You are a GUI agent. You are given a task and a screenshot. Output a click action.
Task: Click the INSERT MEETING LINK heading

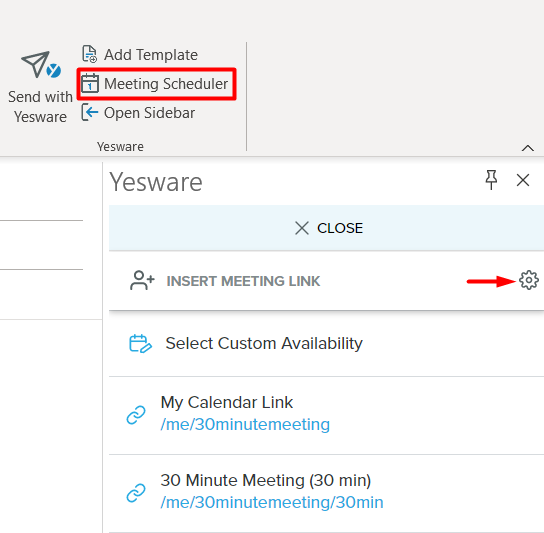pyautogui.click(x=243, y=281)
